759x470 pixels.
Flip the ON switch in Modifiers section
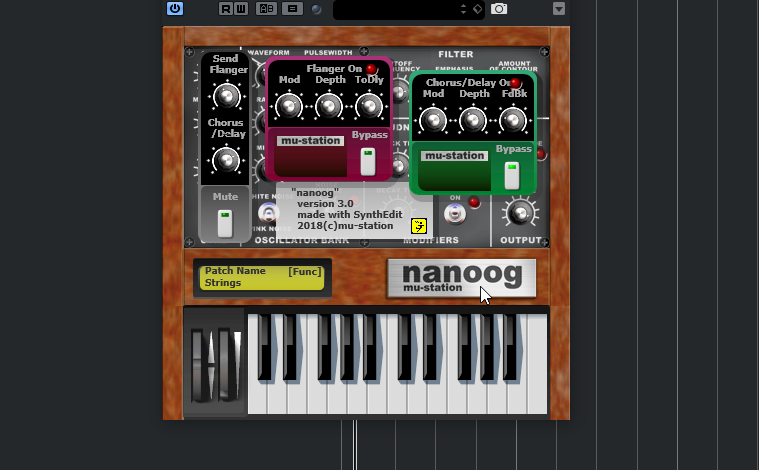click(x=455, y=213)
